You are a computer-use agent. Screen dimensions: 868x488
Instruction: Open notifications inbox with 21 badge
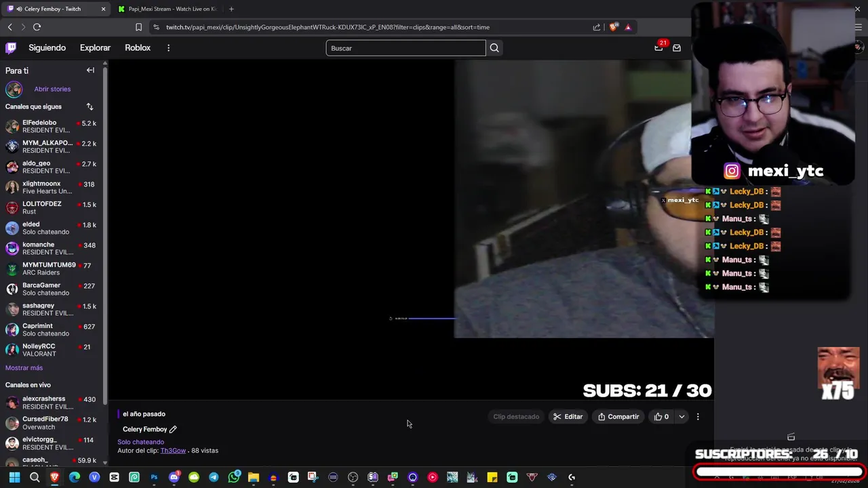click(x=658, y=47)
